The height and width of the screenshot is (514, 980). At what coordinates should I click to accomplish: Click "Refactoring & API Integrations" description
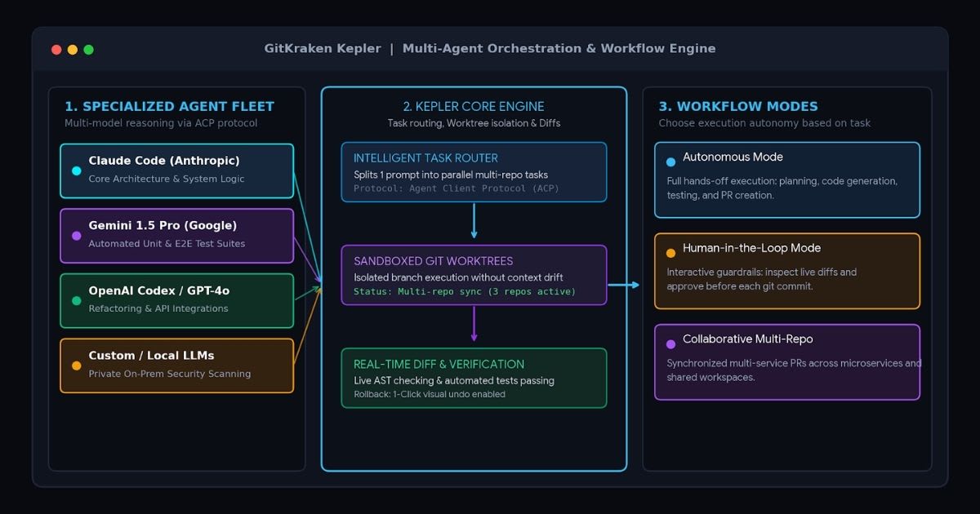click(x=158, y=308)
